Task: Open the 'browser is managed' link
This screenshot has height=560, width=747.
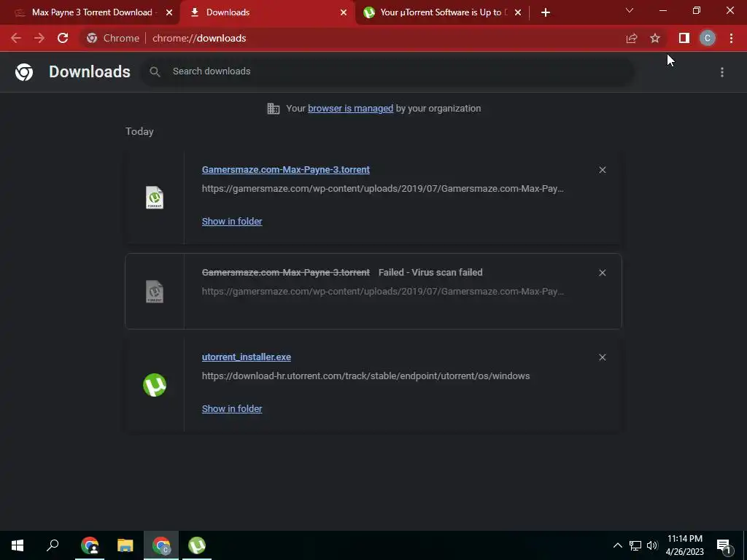Action: 351,109
